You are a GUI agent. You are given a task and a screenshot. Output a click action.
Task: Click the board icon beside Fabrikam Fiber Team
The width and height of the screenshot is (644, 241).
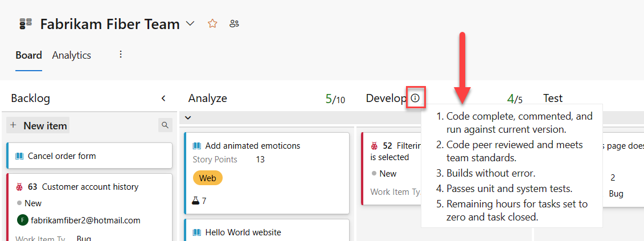(26, 24)
